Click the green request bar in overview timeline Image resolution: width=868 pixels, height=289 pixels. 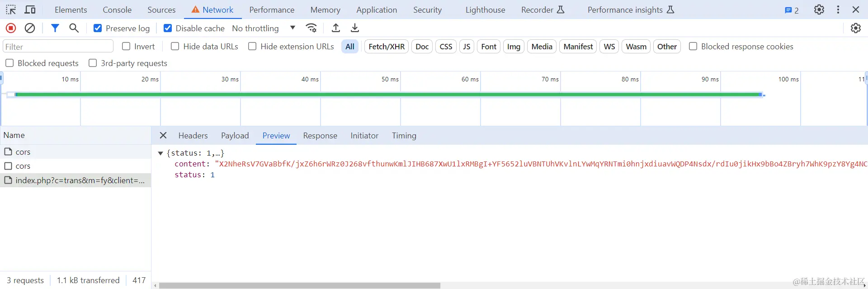coord(389,95)
